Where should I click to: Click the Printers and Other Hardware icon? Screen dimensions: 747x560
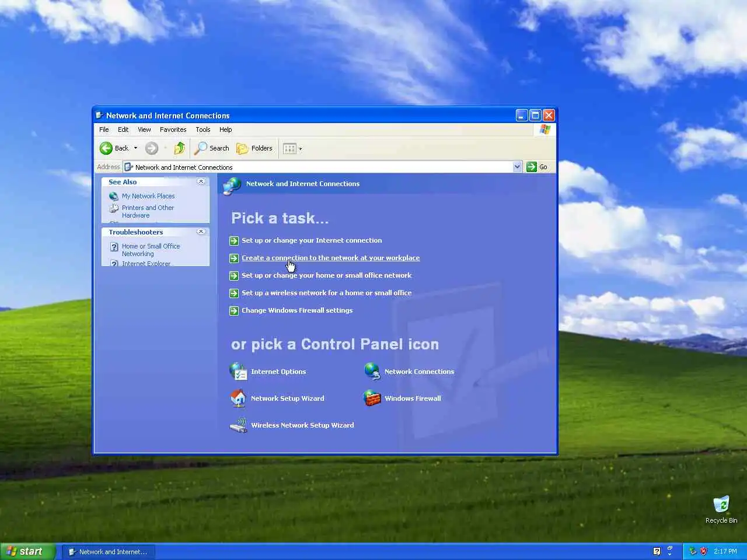click(114, 208)
